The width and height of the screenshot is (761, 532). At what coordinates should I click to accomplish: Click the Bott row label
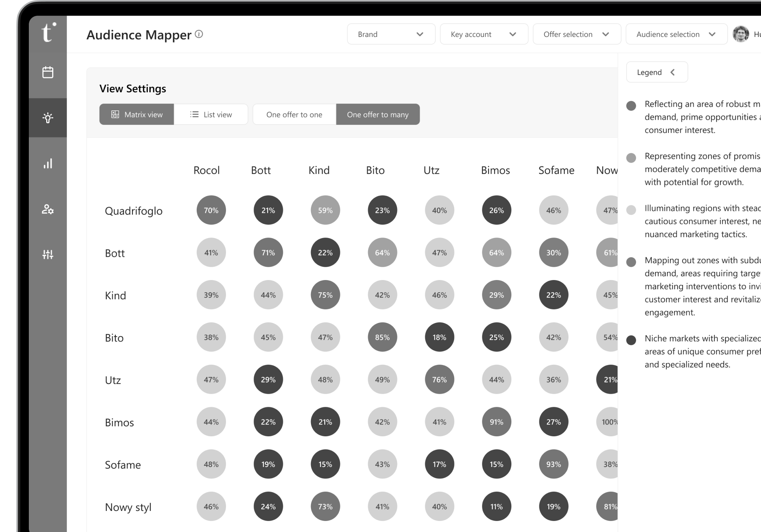[x=115, y=253]
